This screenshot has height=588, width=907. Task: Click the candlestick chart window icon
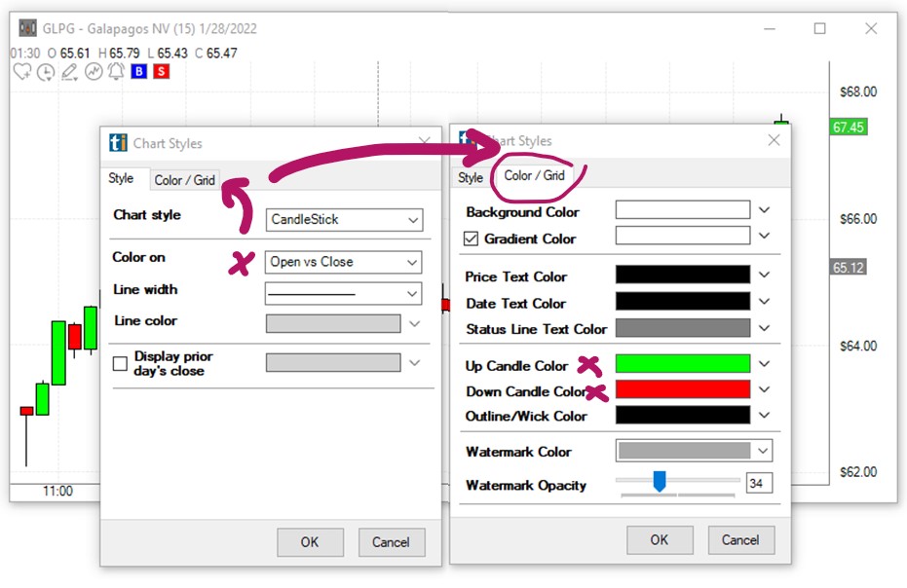[x=28, y=27]
